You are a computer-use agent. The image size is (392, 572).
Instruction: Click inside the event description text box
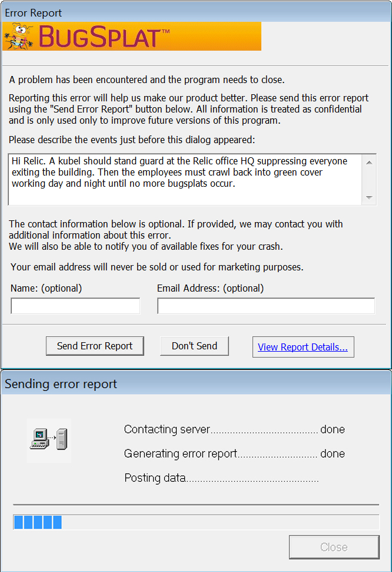(185, 180)
